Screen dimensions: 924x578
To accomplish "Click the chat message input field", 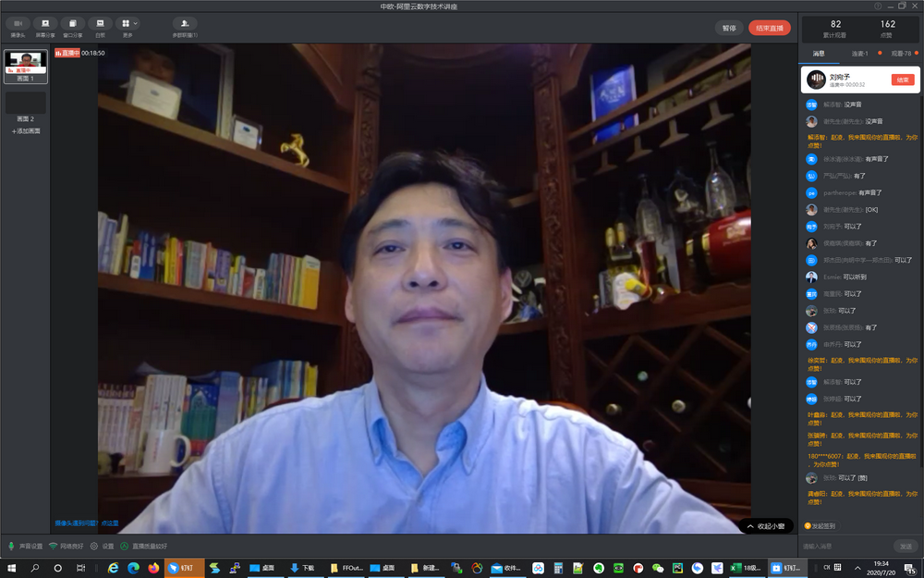I will click(845, 546).
